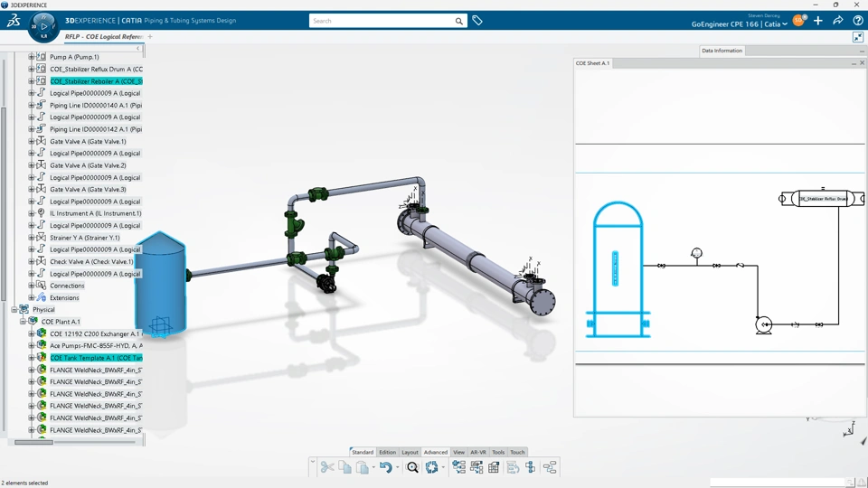Open GoEngineer CPE 166 | Catia dropdown
The image size is (868, 488).
click(739, 24)
